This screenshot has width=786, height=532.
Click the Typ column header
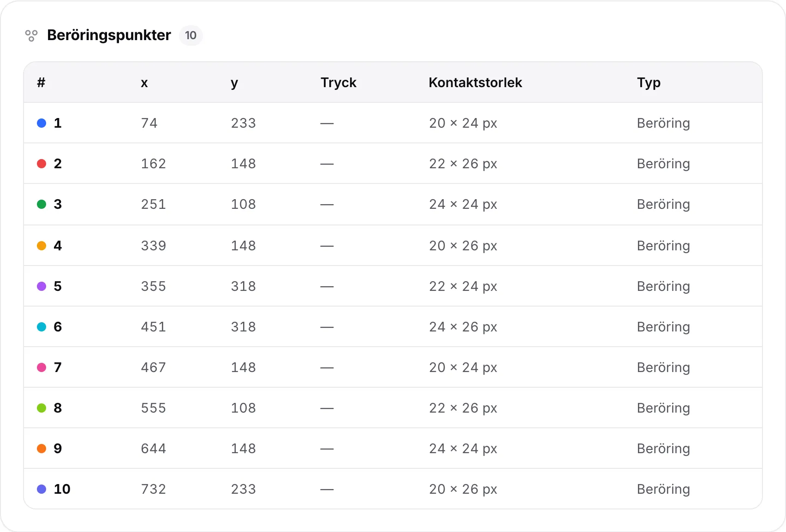pyautogui.click(x=649, y=83)
